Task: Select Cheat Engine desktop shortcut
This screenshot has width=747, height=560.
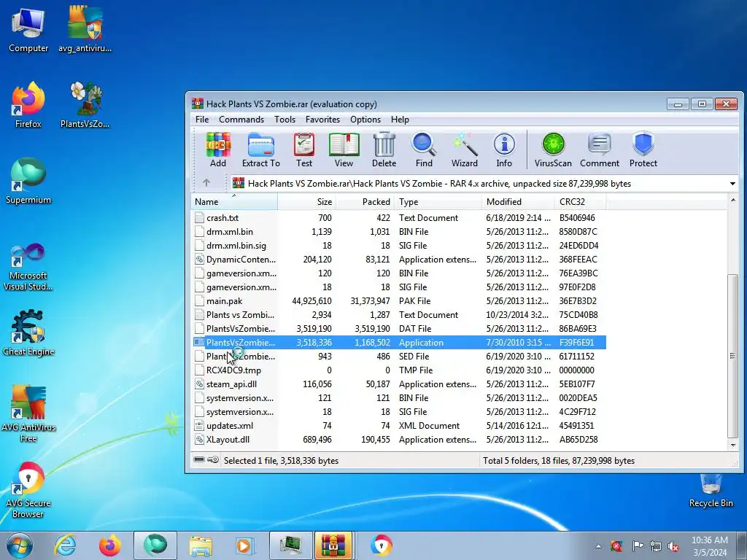Action: (x=28, y=332)
